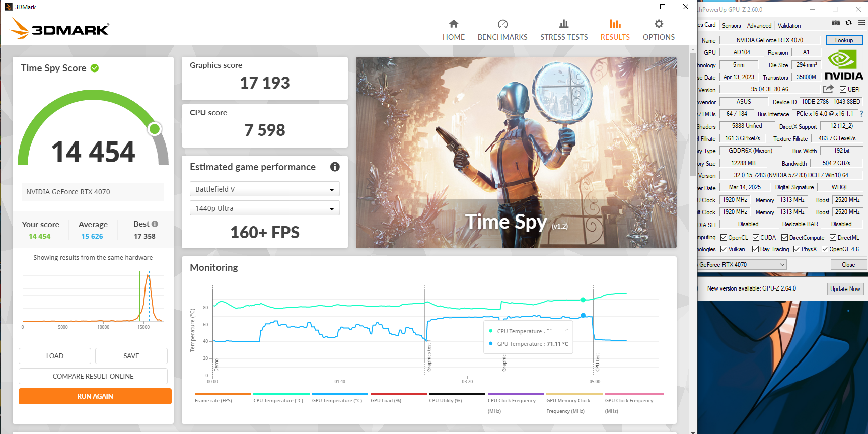The image size is (868, 434).
Task: Click the BIOS version 95.04.3E.80.A6
Action: point(770,89)
